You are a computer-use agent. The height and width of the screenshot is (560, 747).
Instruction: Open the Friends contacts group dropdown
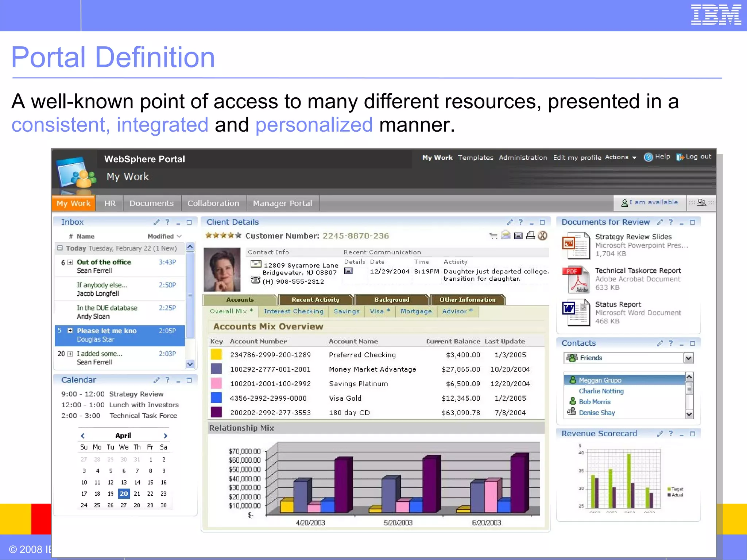[688, 358]
